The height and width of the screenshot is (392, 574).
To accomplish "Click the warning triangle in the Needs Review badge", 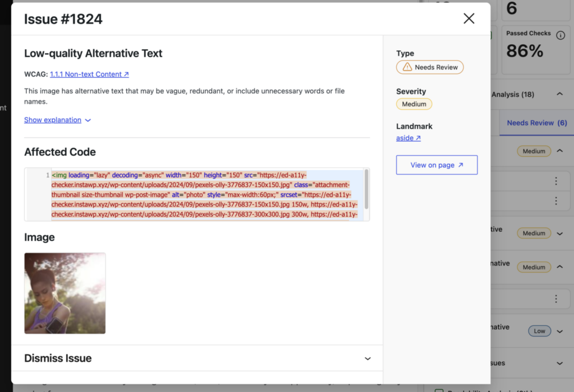I will pyautogui.click(x=408, y=67).
